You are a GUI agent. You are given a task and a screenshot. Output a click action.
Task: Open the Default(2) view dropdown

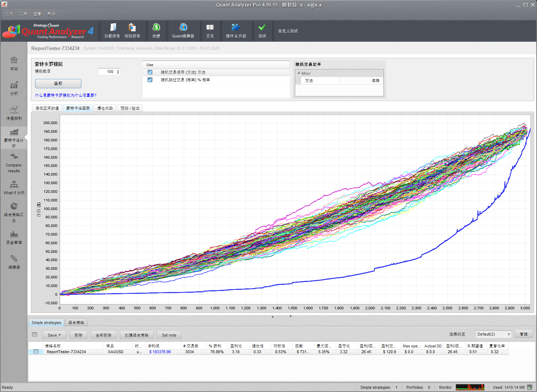click(493, 334)
